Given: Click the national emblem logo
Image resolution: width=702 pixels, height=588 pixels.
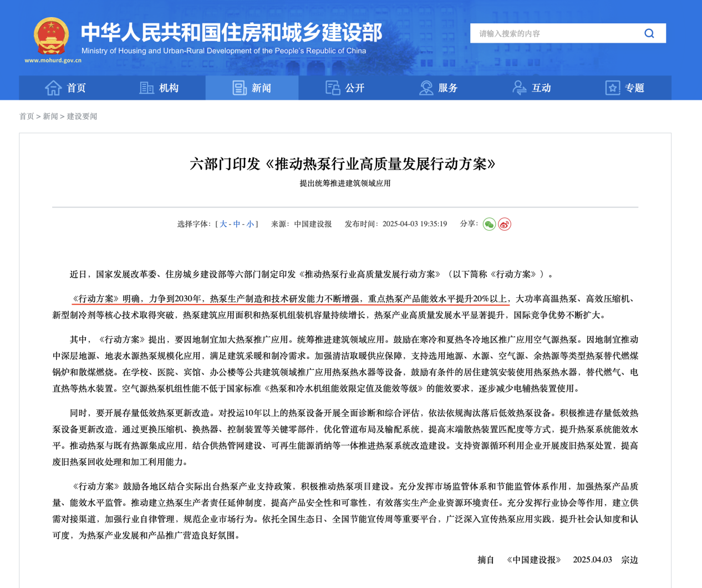Looking at the screenshot, I should (x=52, y=37).
